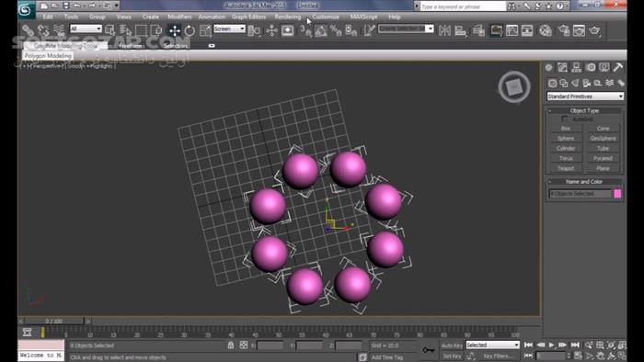Click the ViewCube in the viewport
Image resolution: width=644 pixels, height=362 pixels.
pyautogui.click(x=514, y=87)
